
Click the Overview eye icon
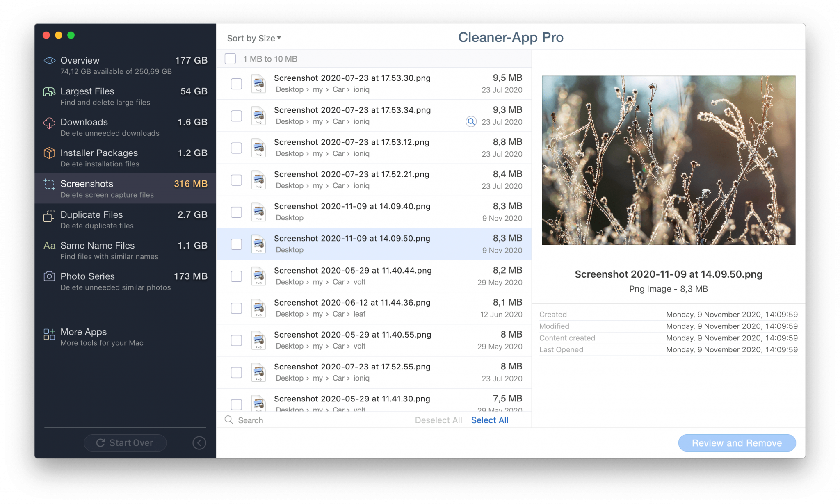[49, 61]
